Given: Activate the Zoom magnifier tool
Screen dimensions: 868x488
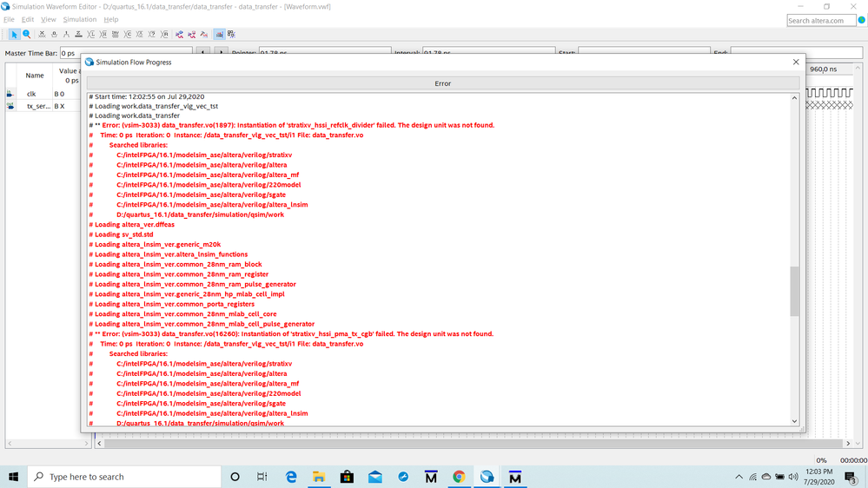Looking at the screenshot, I should [x=27, y=35].
